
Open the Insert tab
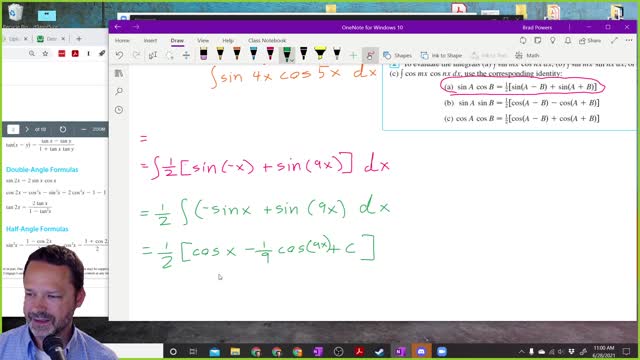click(x=150, y=40)
